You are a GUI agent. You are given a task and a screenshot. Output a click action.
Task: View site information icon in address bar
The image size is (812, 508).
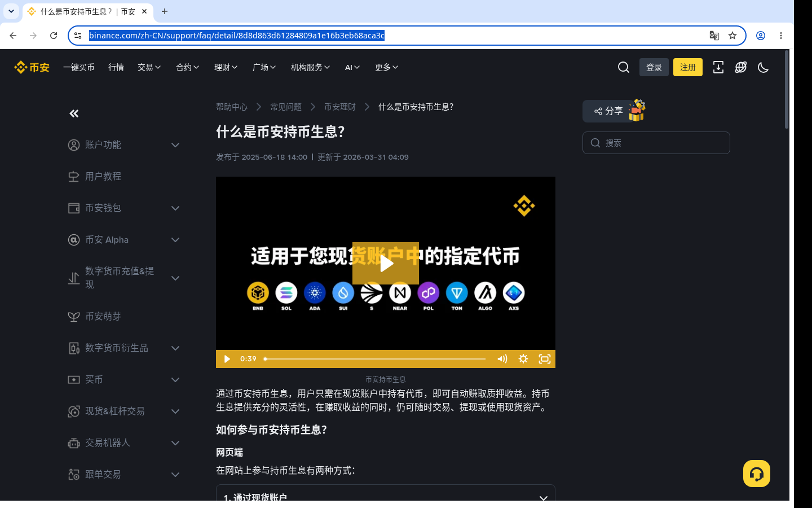(78, 36)
